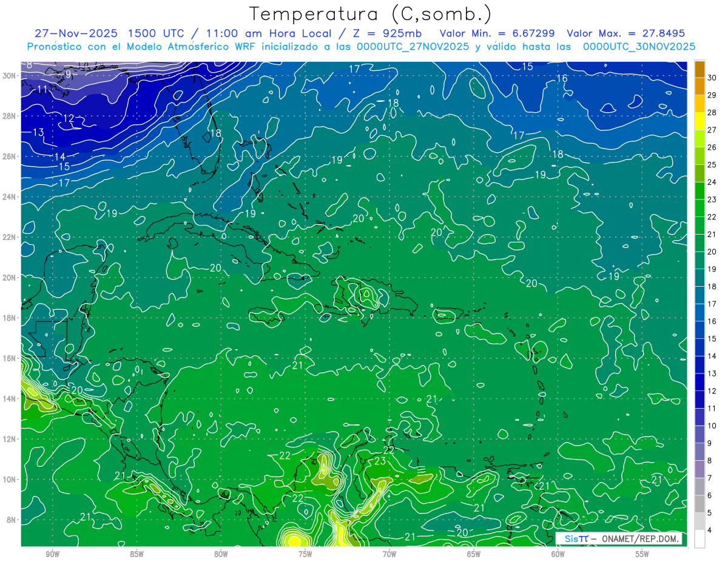Click the title "Temperatura (C,somb.)"
This screenshot has width=728, height=562.
tap(371, 13)
